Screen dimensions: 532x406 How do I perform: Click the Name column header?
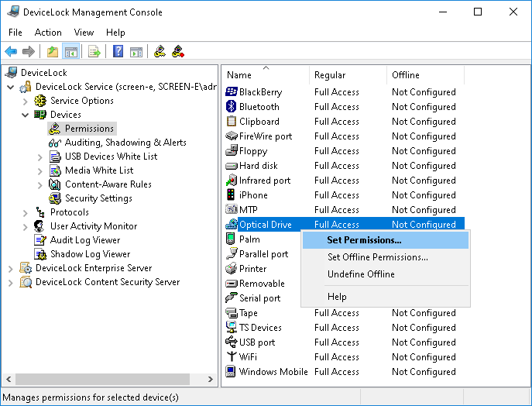[x=265, y=75]
